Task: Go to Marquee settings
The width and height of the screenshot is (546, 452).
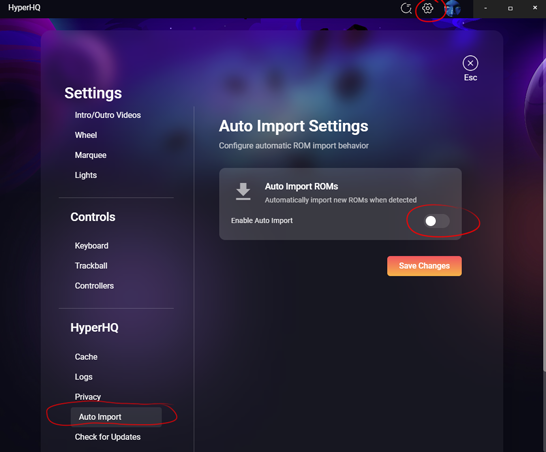Action: 91,155
